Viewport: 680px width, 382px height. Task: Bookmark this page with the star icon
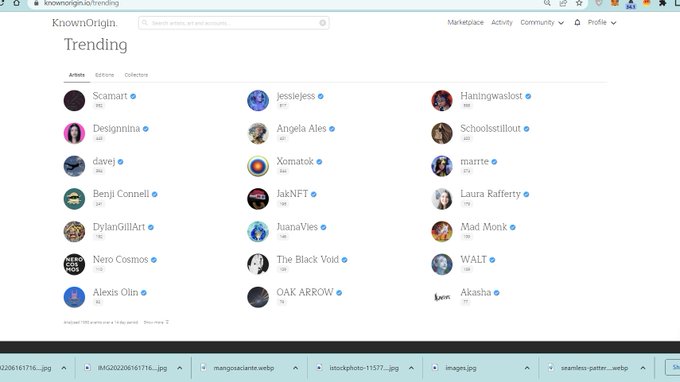click(x=579, y=3)
